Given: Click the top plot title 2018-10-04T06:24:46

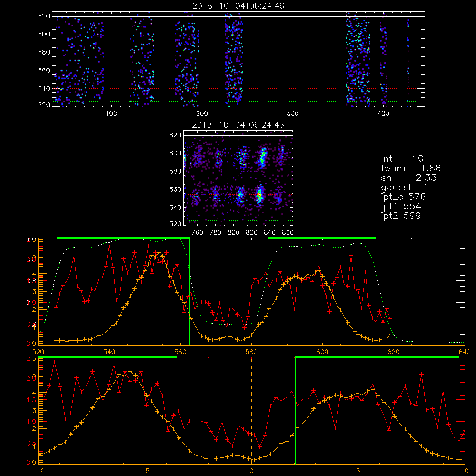Looking at the screenshot, I should 238,6.
